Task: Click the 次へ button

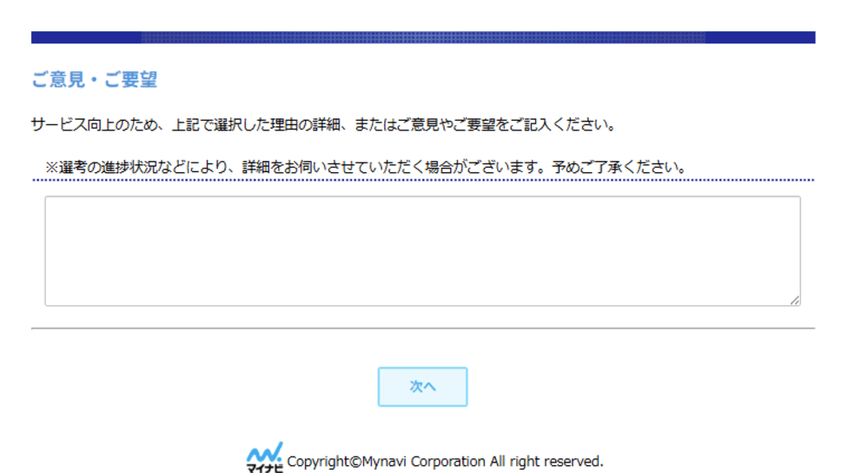Action: (422, 387)
